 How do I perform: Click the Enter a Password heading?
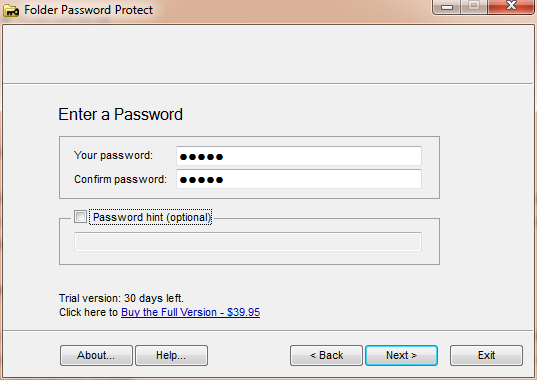pos(121,114)
